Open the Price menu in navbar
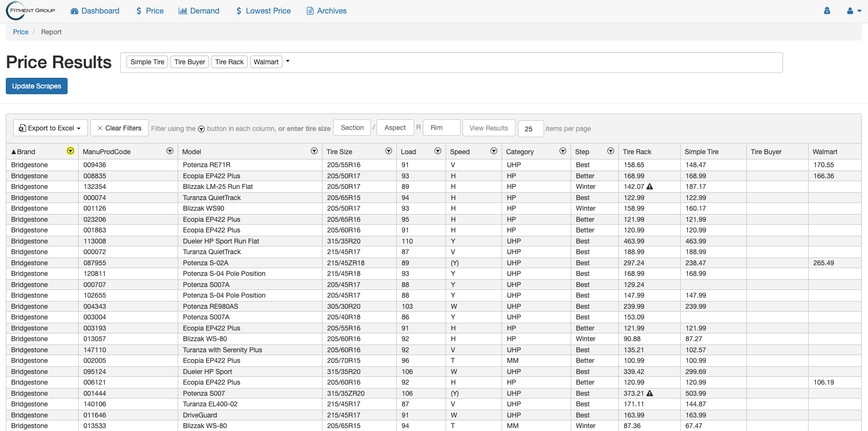Screen dimensions: 868x431 (x=150, y=11)
